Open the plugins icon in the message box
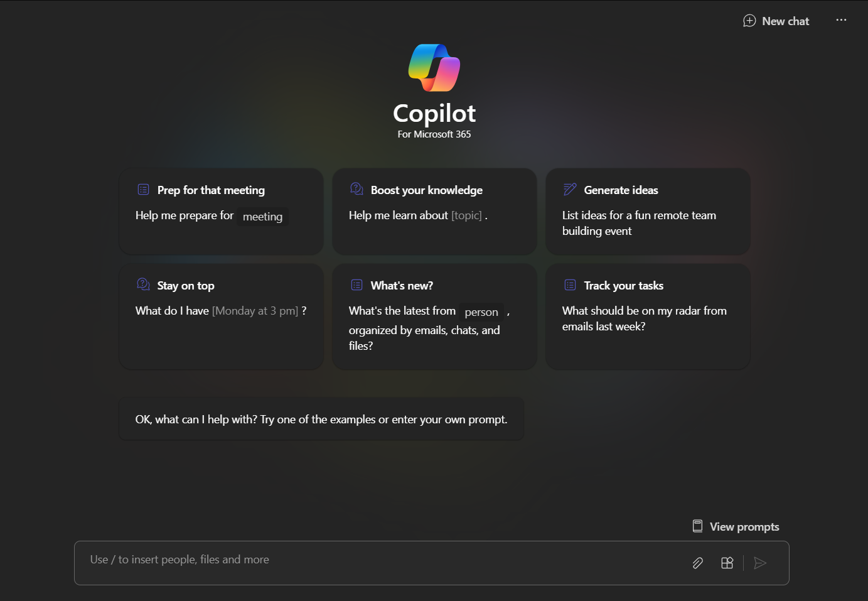The image size is (868, 601). 727,563
